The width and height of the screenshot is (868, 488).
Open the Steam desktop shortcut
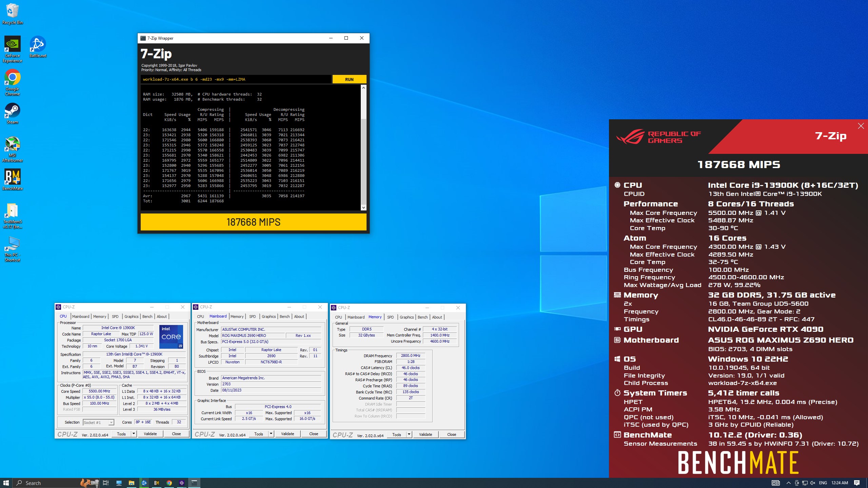[x=12, y=114]
